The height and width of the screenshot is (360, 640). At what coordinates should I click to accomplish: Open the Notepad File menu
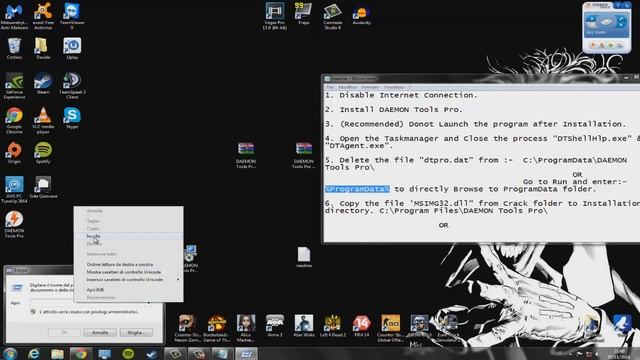[330, 87]
